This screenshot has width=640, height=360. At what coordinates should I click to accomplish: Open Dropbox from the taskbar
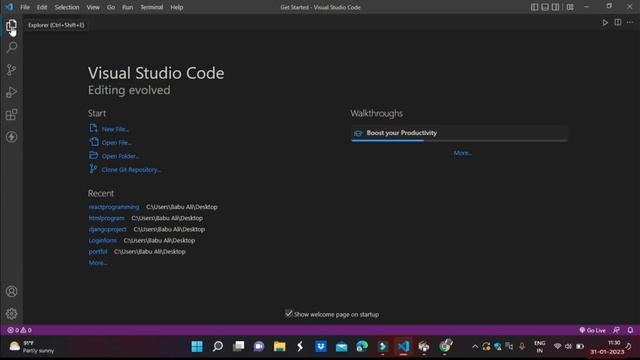pos(321,347)
